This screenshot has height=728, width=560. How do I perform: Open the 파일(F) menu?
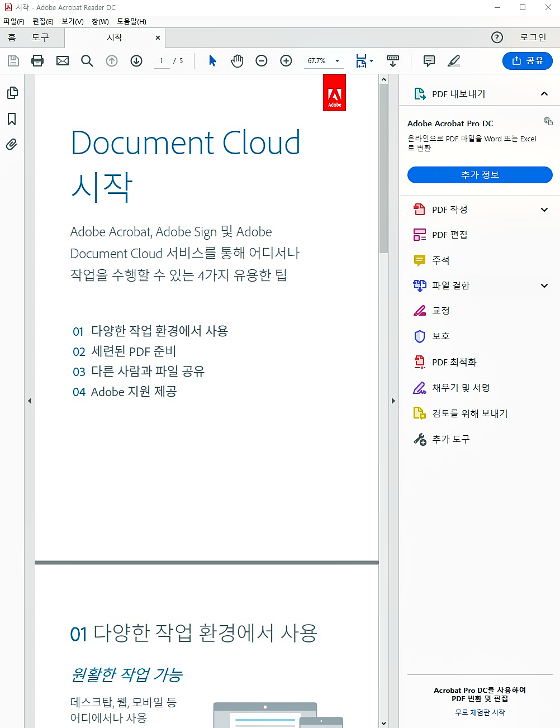pyautogui.click(x=14, y=21)
